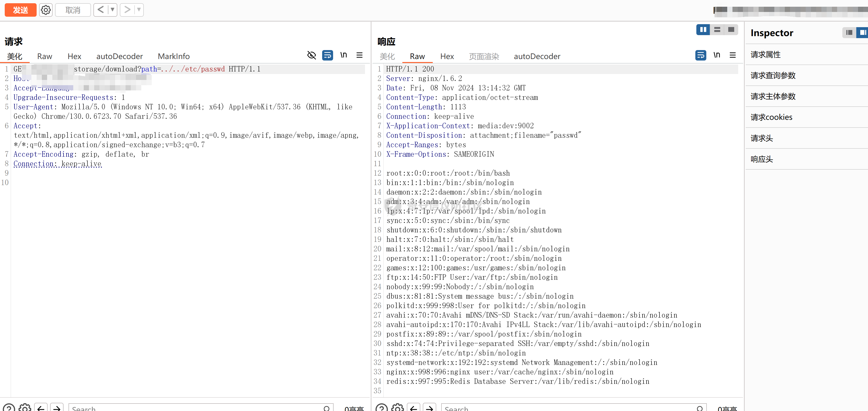The height and width of the screenshot is (411, 868).
Task: Expand 请求cookies section in Inspector
Action: (771, 117)
